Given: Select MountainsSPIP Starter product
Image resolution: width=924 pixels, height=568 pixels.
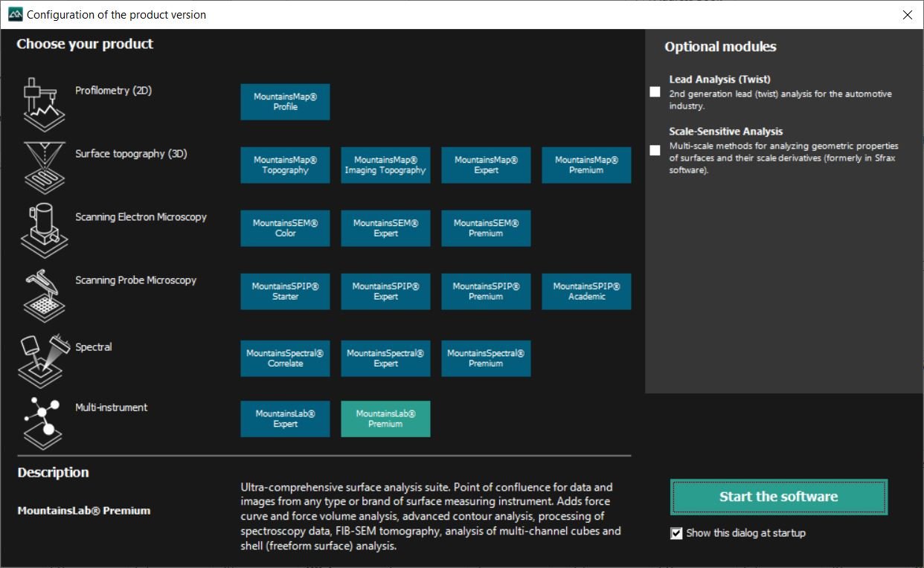Looking at the screenshot, I should (285, 291).
